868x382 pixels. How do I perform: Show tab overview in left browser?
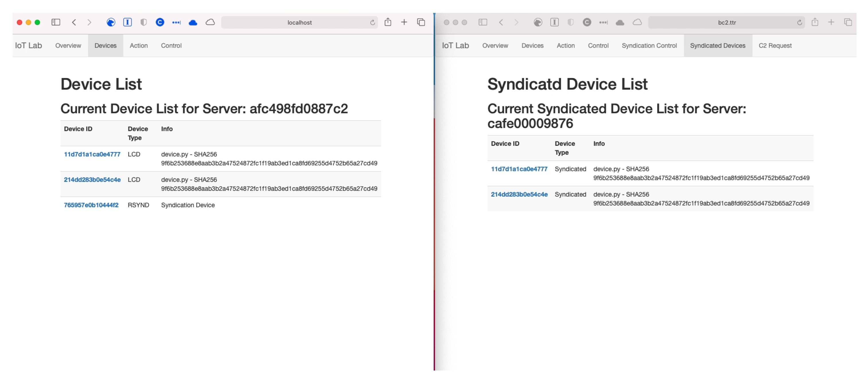point(421,22)
